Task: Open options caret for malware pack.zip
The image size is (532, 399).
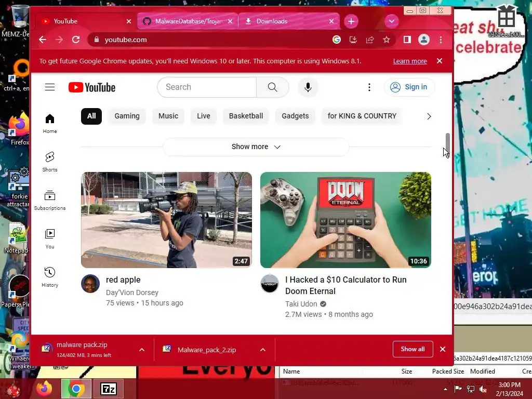Action: point(142,350)
